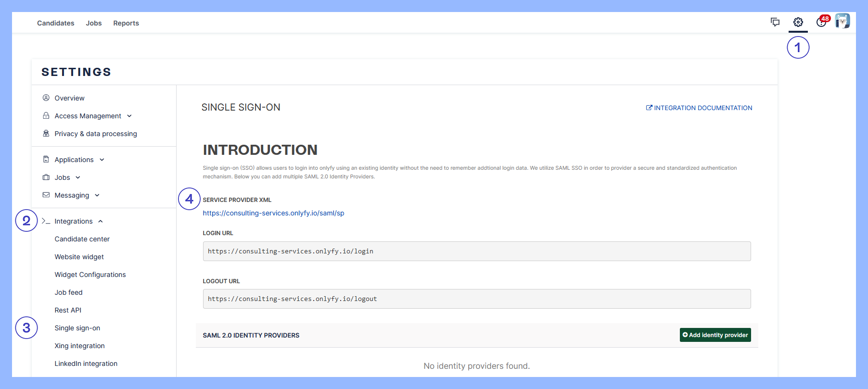
Task: Click the settings gear icon
Action: (798, 22)
